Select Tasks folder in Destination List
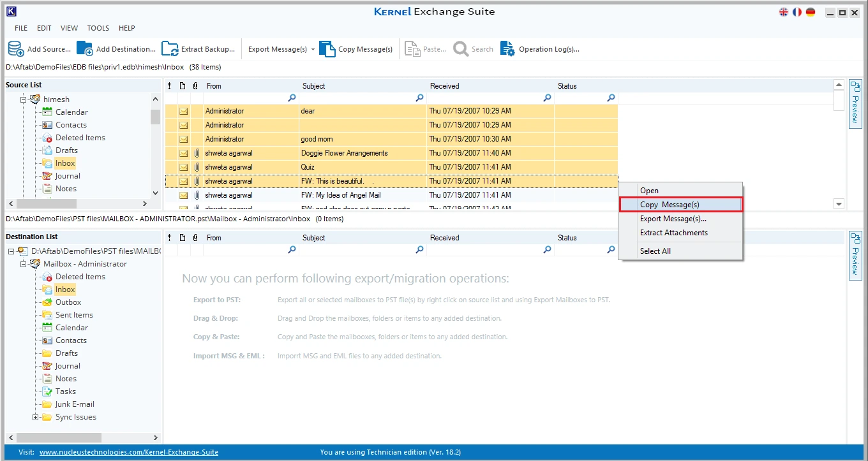The width and height of the screenshot is (868, 461). point(66,391)
